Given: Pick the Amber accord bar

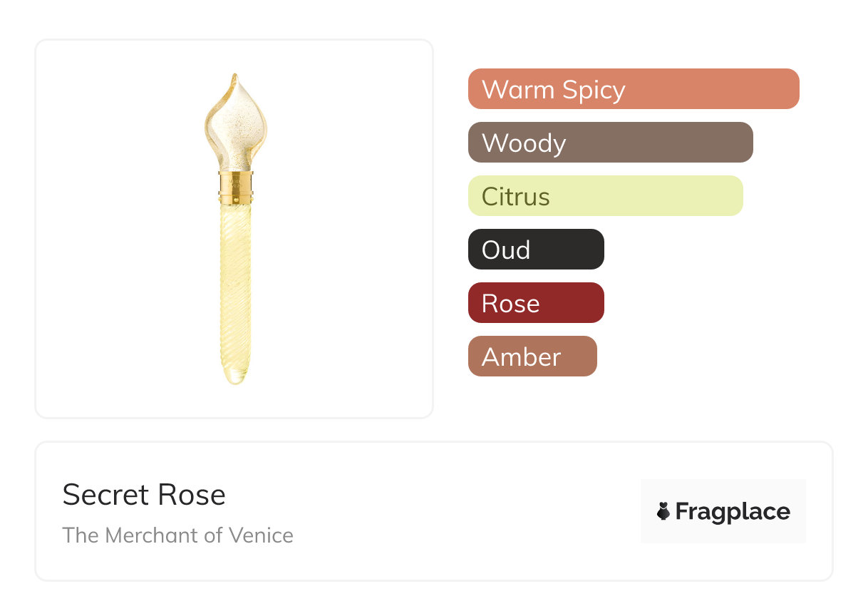Looking at the screenshot, I should [x=532, y=356].
